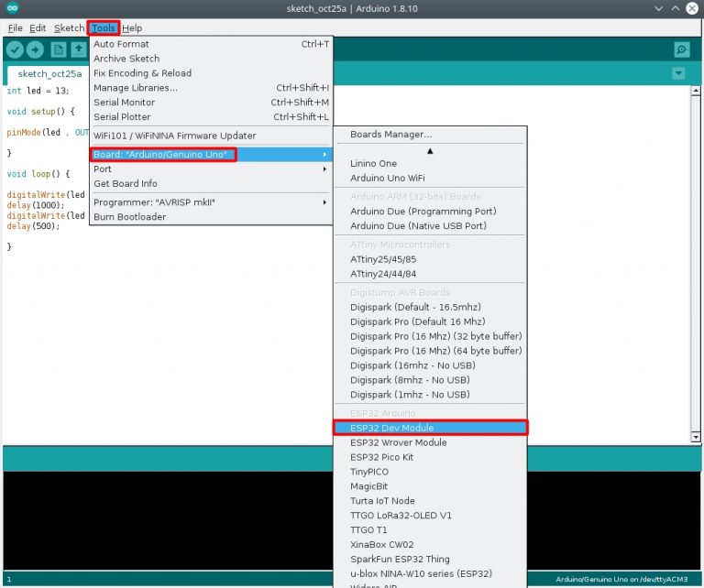This screenshot has height=588, width=704.
Task: Open the File menu
Action: (15, 27)
